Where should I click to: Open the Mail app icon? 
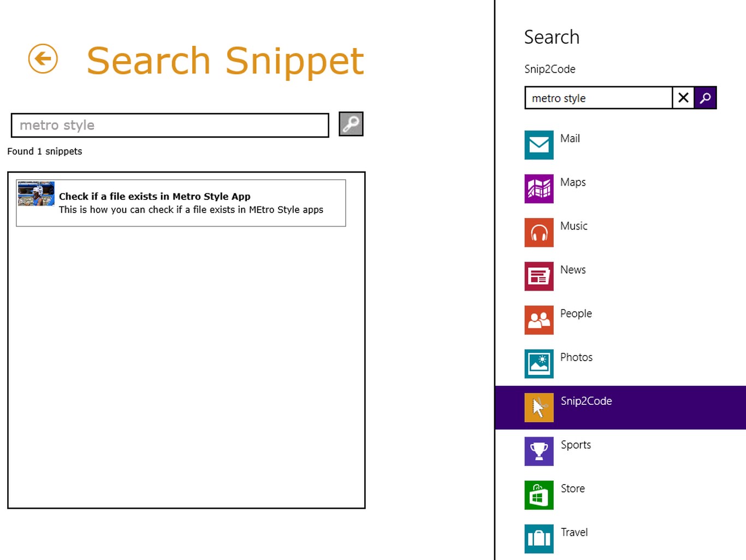point(538,145)
